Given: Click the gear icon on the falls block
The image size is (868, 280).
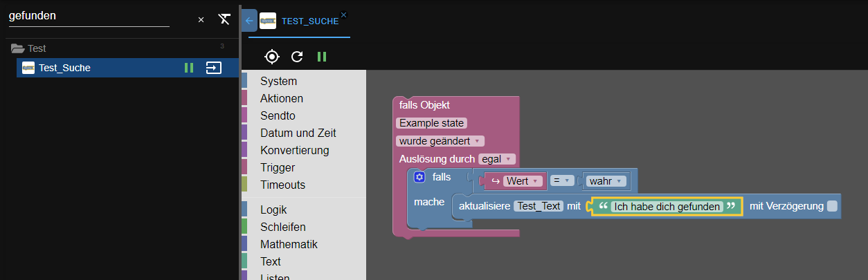Looking at the screenshot, I should (x=419, y=178).
